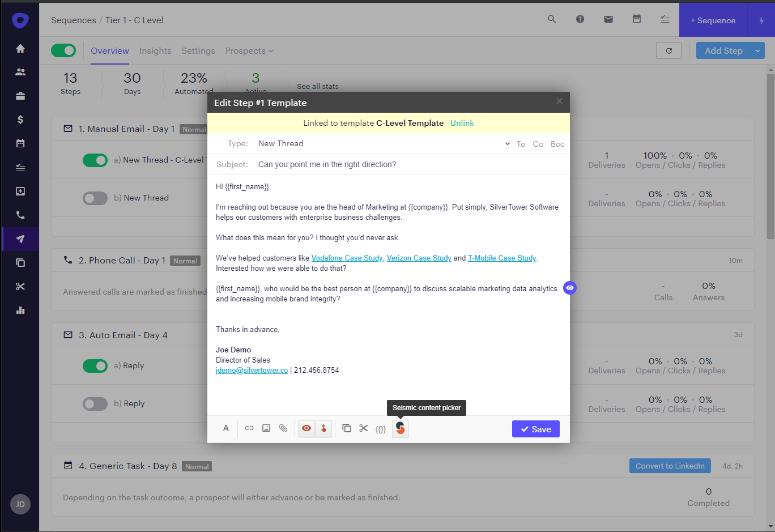Switch to the Overview tab
Screen dimensions: 775x532
(x=110, y=51)
